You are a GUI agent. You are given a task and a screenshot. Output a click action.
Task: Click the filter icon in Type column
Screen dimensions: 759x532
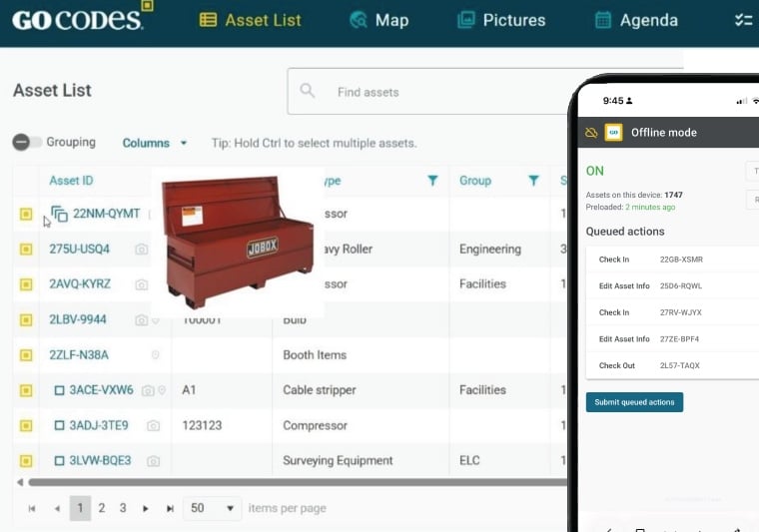click(x=432, y=181)
